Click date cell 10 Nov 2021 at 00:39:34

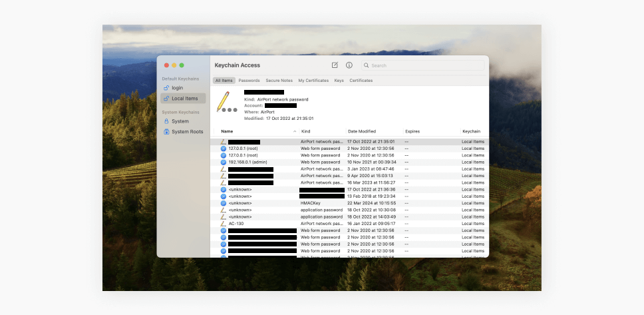pos(371,162)
